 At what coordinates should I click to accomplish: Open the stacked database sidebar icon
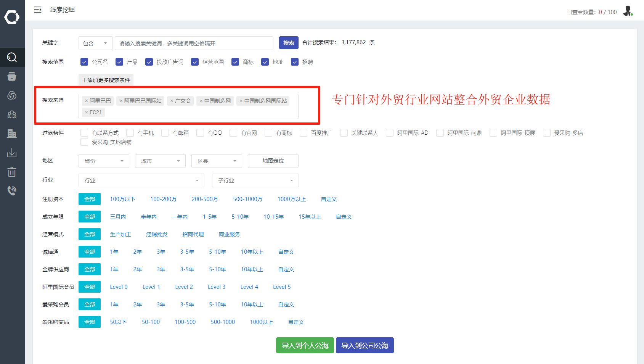12,76
